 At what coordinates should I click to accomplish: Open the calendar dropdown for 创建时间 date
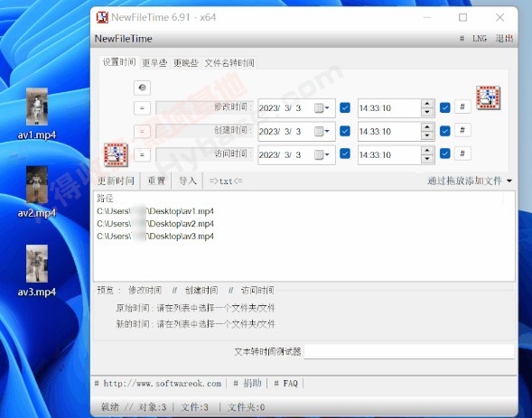tap(322, 132)
